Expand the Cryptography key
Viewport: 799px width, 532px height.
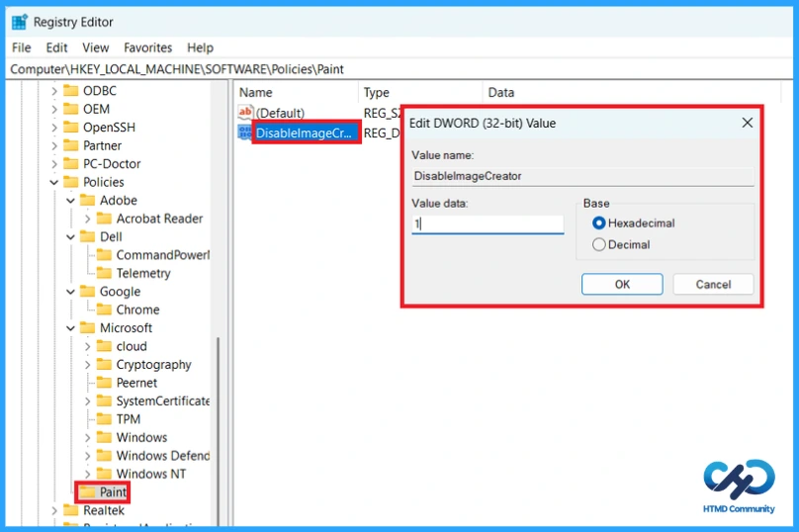87,365
